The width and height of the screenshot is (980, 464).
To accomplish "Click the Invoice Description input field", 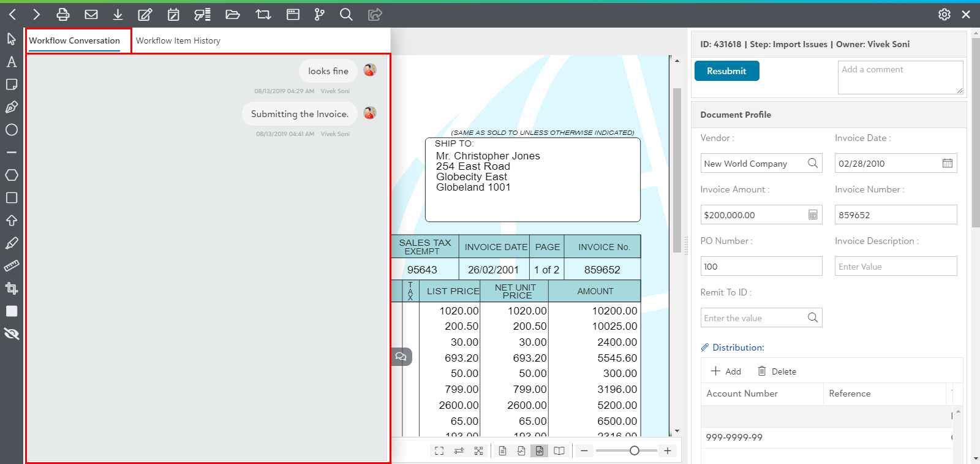I will (x=895, y=266).
